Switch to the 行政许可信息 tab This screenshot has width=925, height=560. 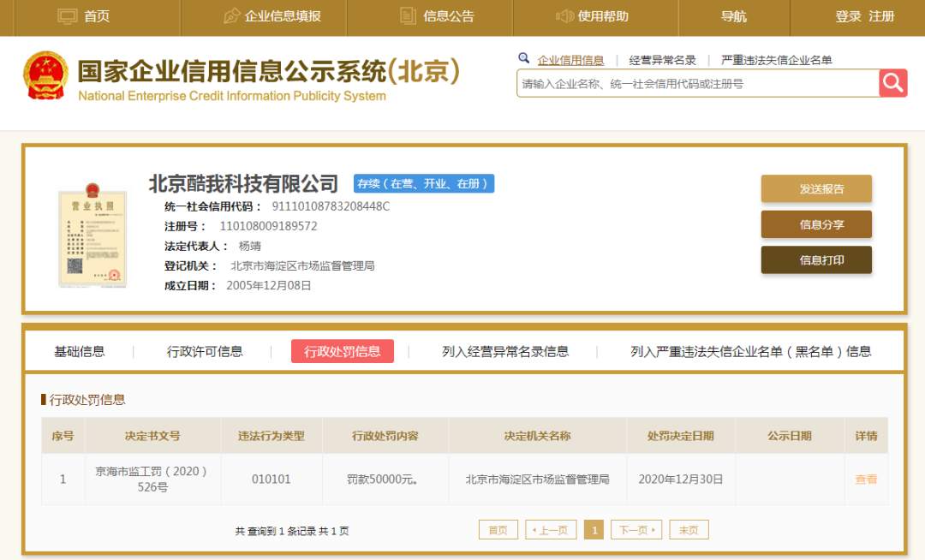click(205, 352)
